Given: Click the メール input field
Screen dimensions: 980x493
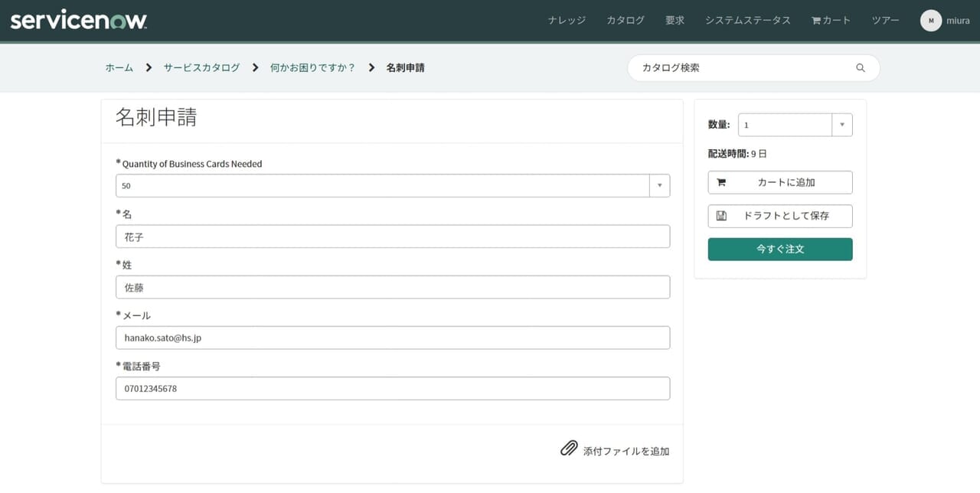Looking at the screenshot, I should click(393, 338).
